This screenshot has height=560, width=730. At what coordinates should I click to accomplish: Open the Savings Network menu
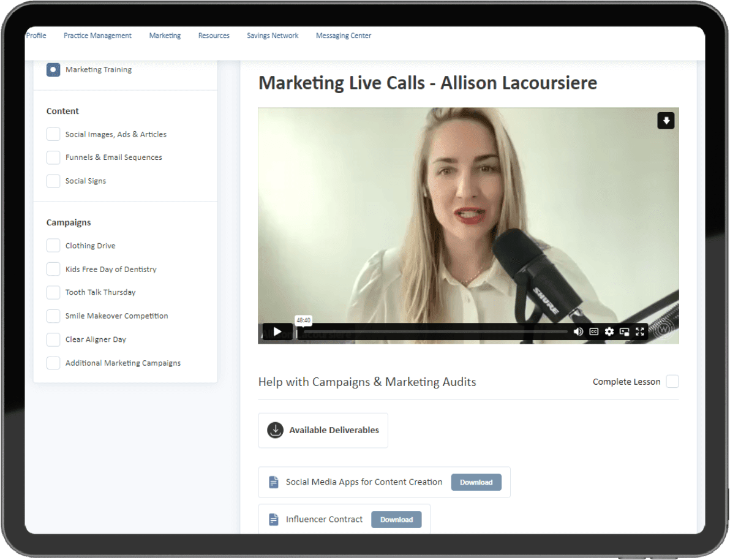click(x=273, y=36)
